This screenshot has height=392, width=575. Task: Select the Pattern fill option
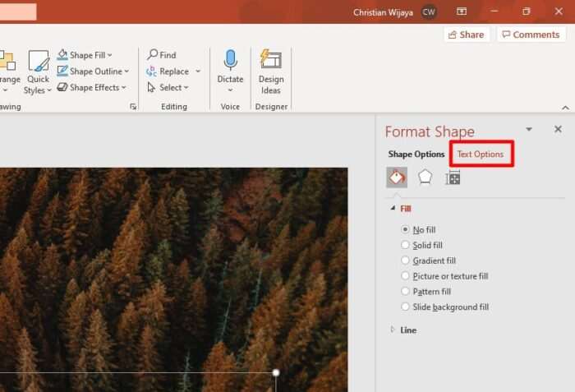[x=425, y=292]
